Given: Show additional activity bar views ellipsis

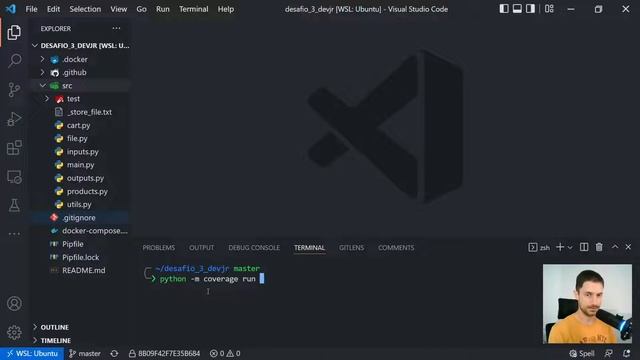Looking at the screenshot, I should [x=14, y=234].
